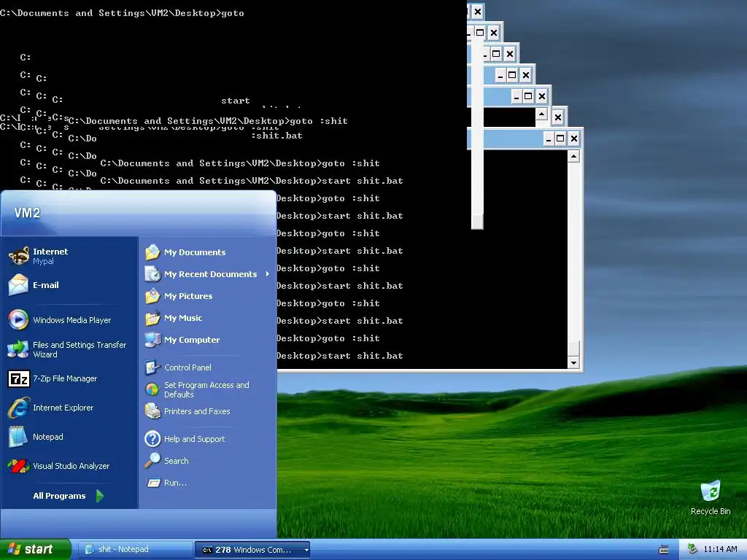The width and height of the screenshot is (747, 560).
Task: Launch Notepad from Start menu
Action: tap(48, 437)
